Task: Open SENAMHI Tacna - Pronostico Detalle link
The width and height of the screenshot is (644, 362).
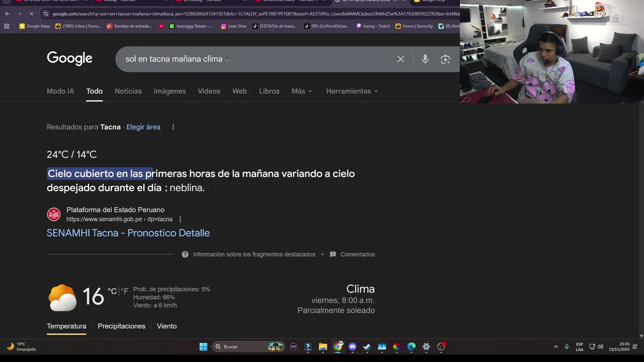Action: [128, 233]
